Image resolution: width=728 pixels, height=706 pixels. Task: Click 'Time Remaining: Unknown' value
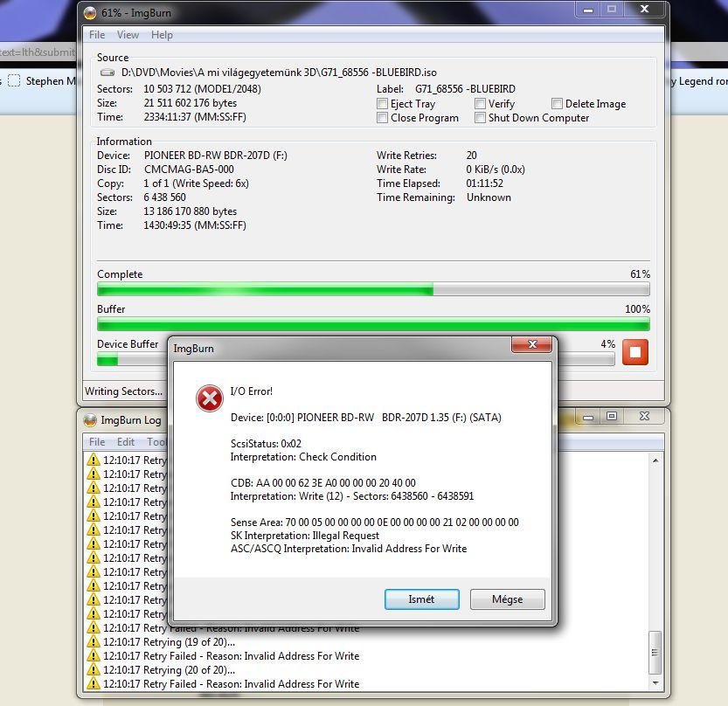point(489,197)
